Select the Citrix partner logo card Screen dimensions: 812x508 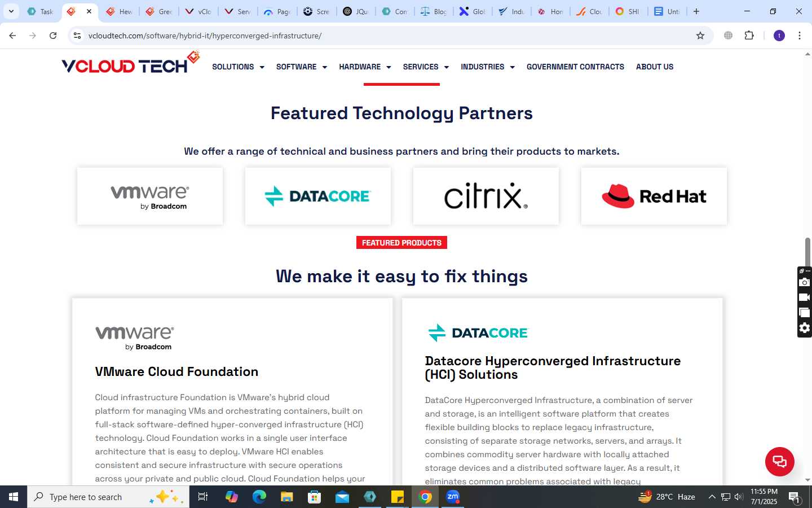point(486,196)
